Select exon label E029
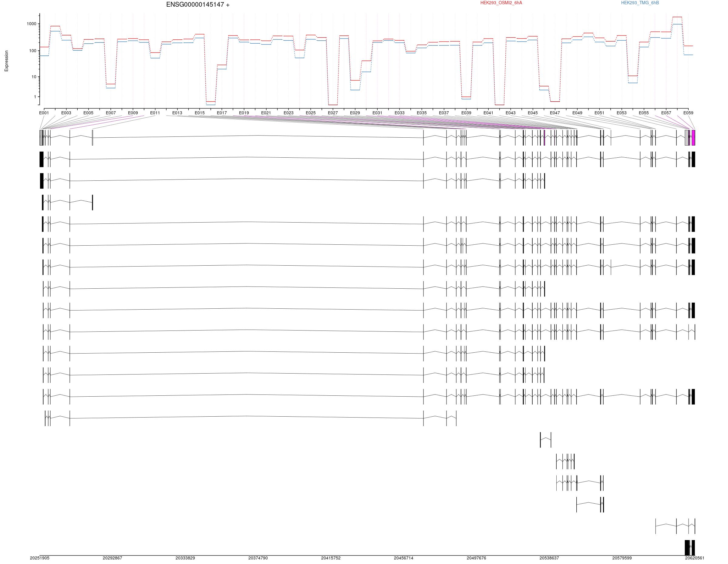The height and width of the screenshot is (564, 728). pos(355,113)
